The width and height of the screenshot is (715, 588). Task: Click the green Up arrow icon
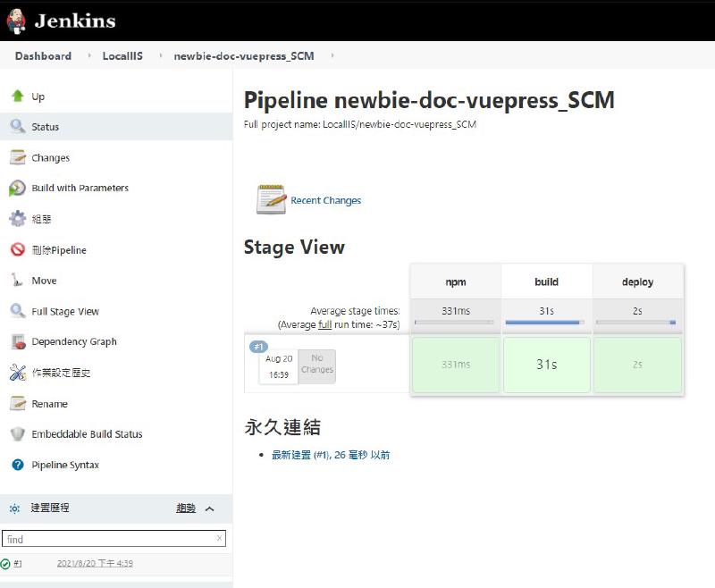(x=17, y=97)
